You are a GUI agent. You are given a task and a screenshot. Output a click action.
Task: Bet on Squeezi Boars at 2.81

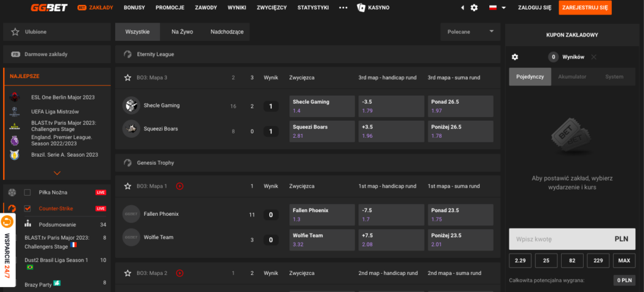322,131
